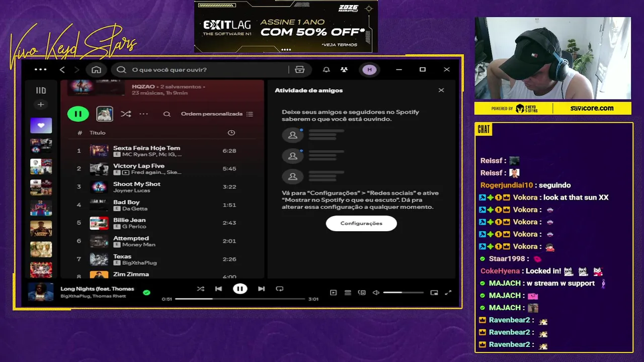The height and width of the screenshot is (362, 644).
Task: Open artist link 'Da Getta'
Action: point(135,209)
